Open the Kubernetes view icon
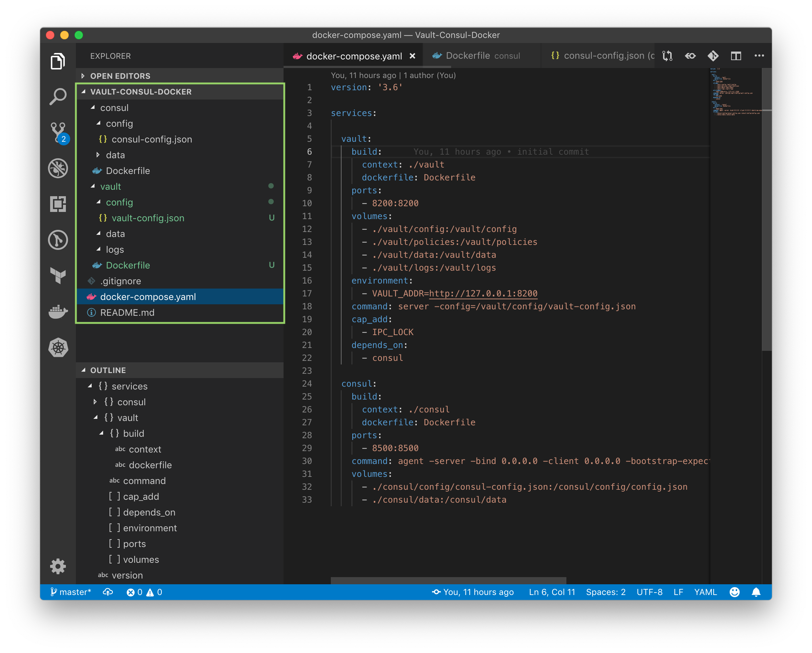Screen dimensions: 812x653 click(x=58, y=347)
